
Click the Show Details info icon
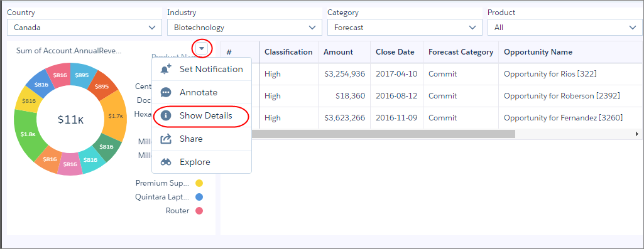(165, 115)
